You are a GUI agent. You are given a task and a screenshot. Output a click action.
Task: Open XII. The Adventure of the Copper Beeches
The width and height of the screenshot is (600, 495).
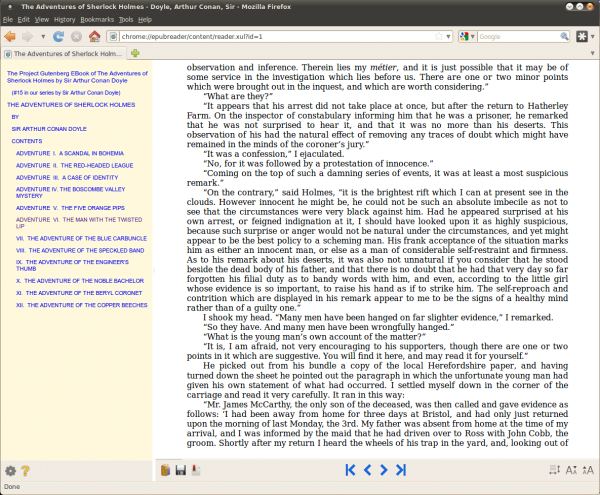pyautogui.click(x=82, y=305)
